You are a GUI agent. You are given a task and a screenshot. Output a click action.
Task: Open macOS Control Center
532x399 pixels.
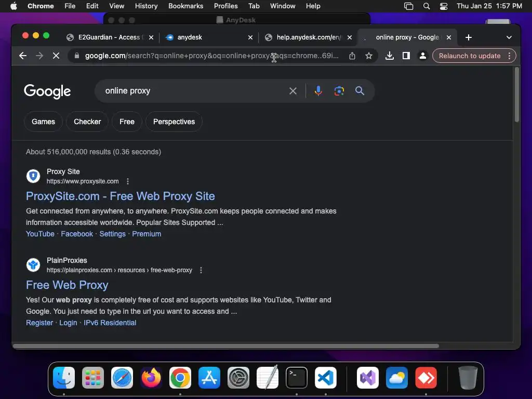pos(444,6)
